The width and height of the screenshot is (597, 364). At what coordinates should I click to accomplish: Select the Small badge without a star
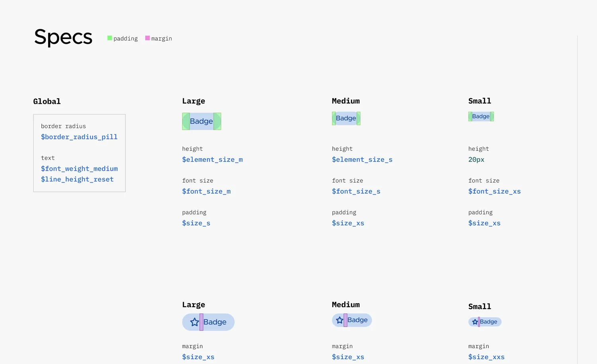tap(481, 117)
